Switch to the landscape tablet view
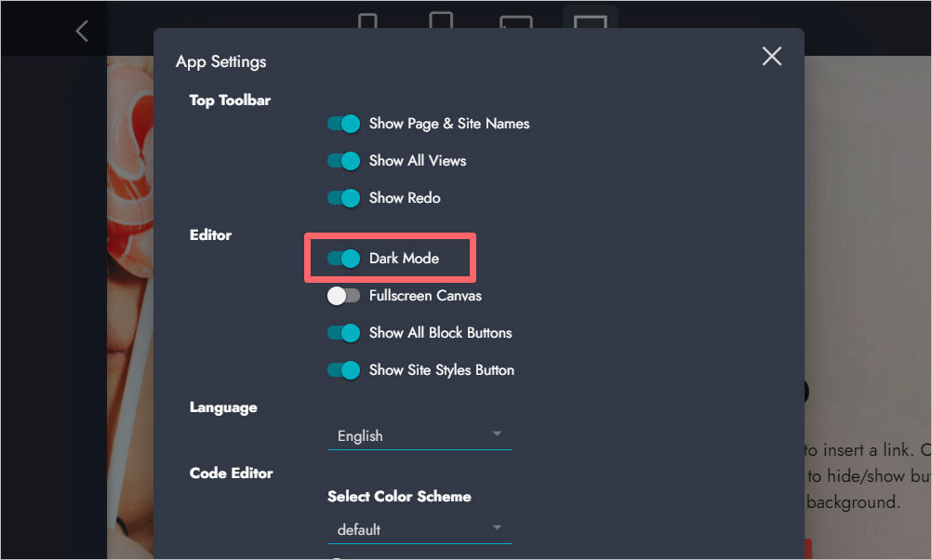The width and height of the screenshot is (932, 560). point(516,22)
